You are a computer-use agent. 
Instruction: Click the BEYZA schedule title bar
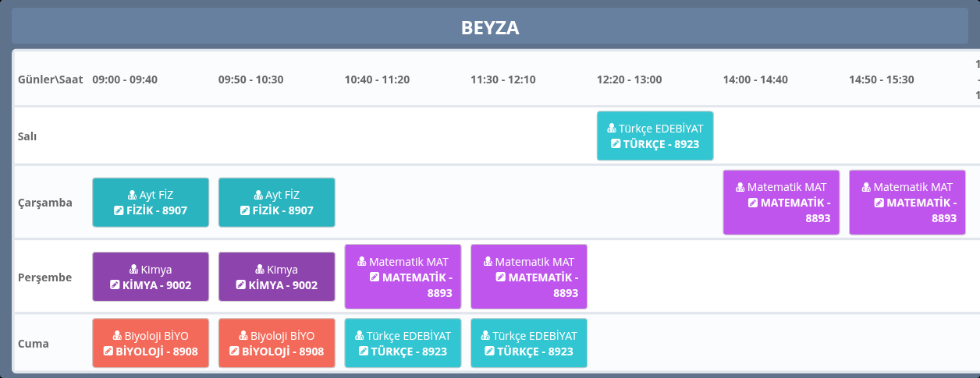point(490,28)
